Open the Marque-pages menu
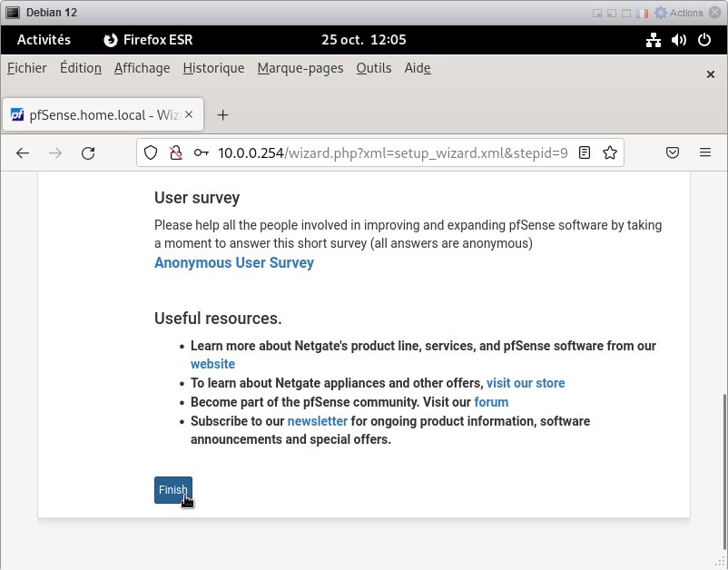 (x=300, y=68)
